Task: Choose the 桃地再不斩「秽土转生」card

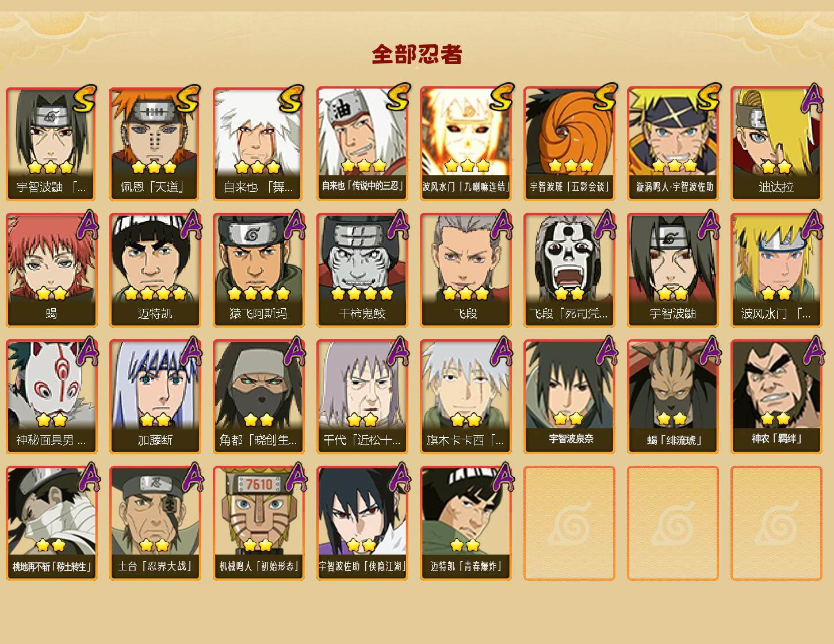Action: pyautogui.click(x=51, y=523)
